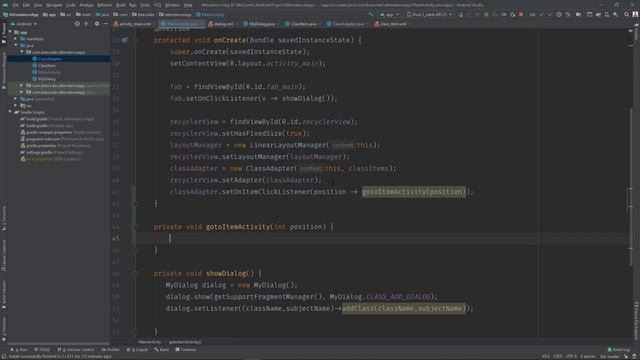Click the expand-all icon in project panel

coord(86,24)
